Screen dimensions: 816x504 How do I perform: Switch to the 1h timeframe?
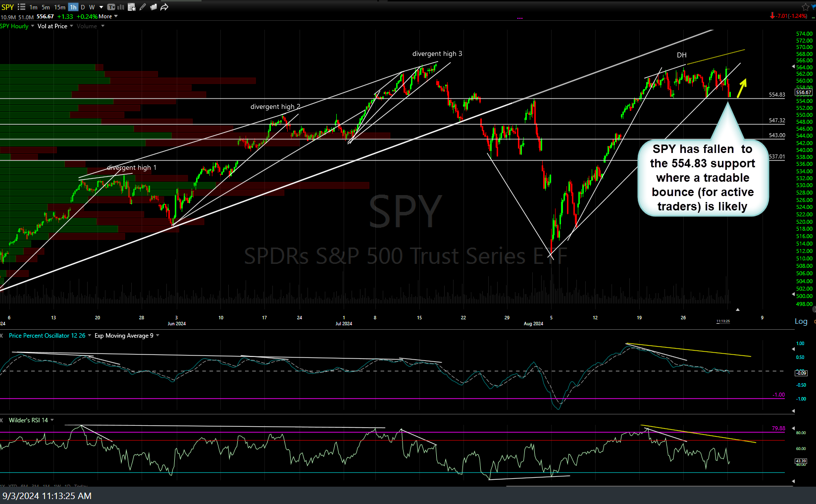tap(73, 7)
